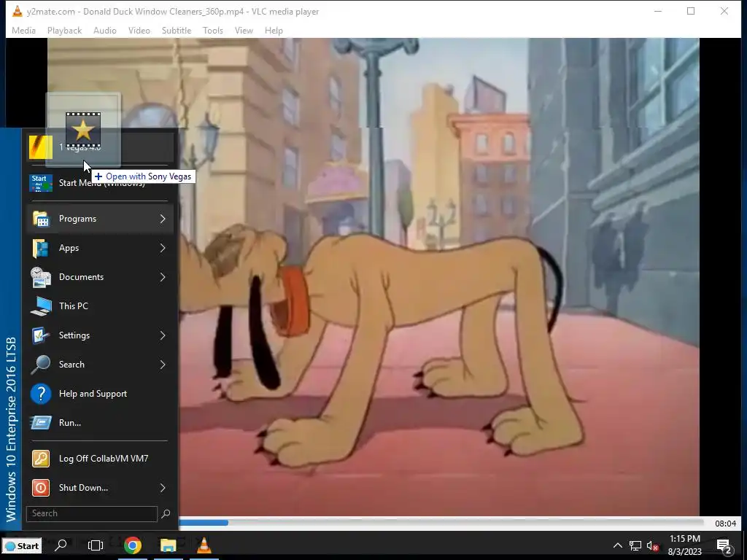Click the 08:04 duration time label
The height and width of the screenshot is (560, 747).
point(725,524)
